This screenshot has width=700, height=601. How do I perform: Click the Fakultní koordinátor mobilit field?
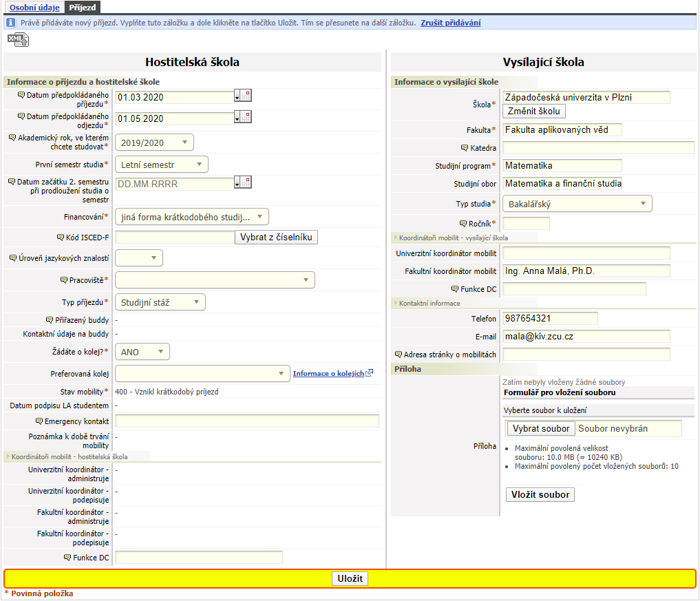click(586, 271)
